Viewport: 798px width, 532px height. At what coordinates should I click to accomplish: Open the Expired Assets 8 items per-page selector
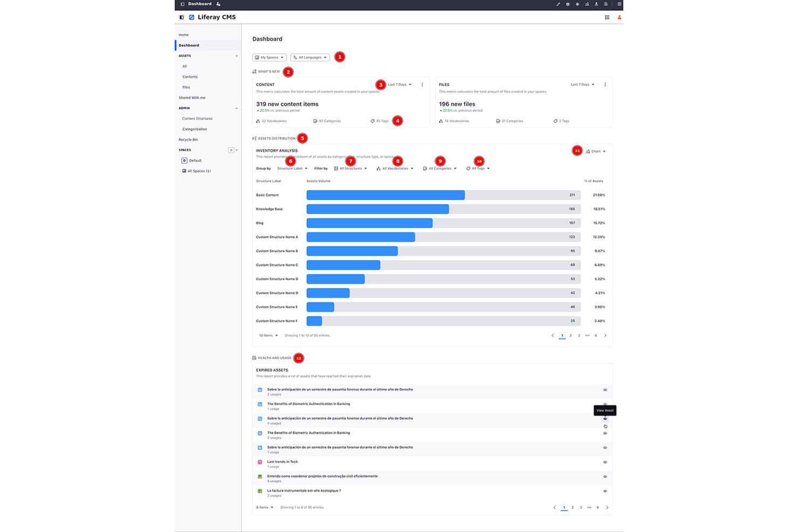265,508
